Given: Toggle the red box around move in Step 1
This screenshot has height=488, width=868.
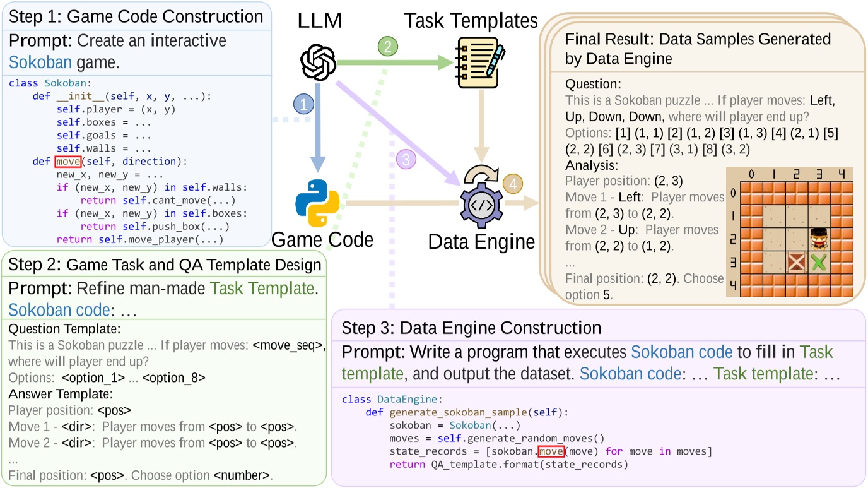Looking at the screenshot, I should pos(68,161).
